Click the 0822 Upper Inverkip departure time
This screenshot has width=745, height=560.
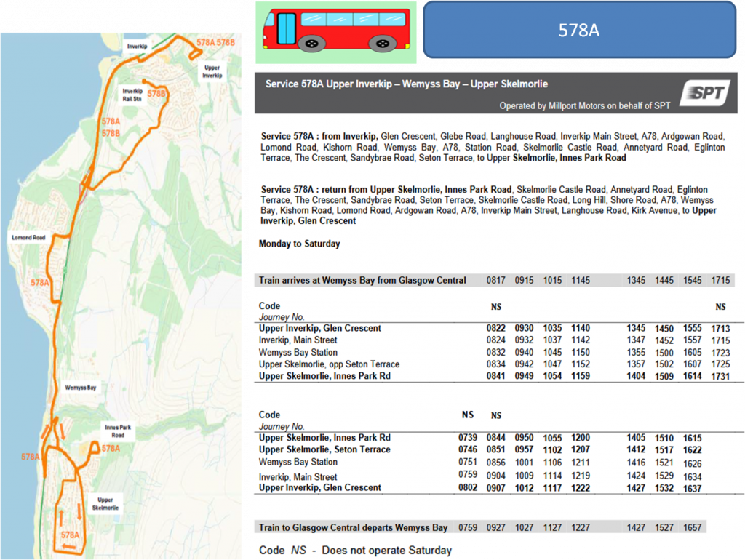pyautogui.click(x=495, y=328)
